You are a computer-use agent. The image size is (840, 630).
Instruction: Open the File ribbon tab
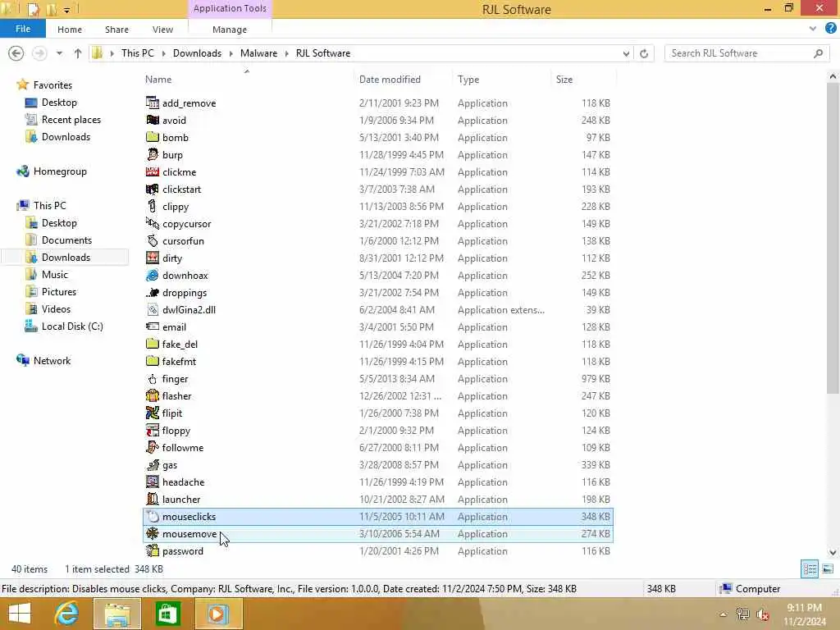(x=22, y=29)
